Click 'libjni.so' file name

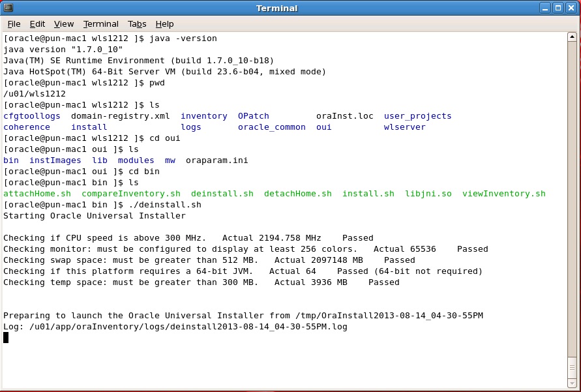point(428,194)
